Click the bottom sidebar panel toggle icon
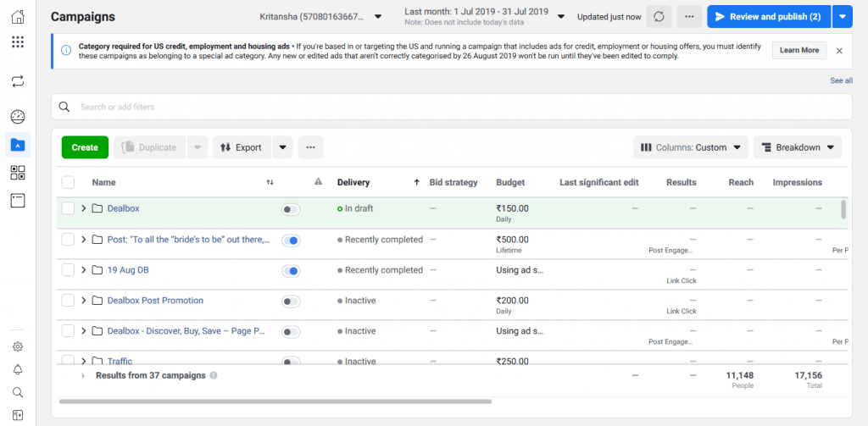 tap(18, 416)
